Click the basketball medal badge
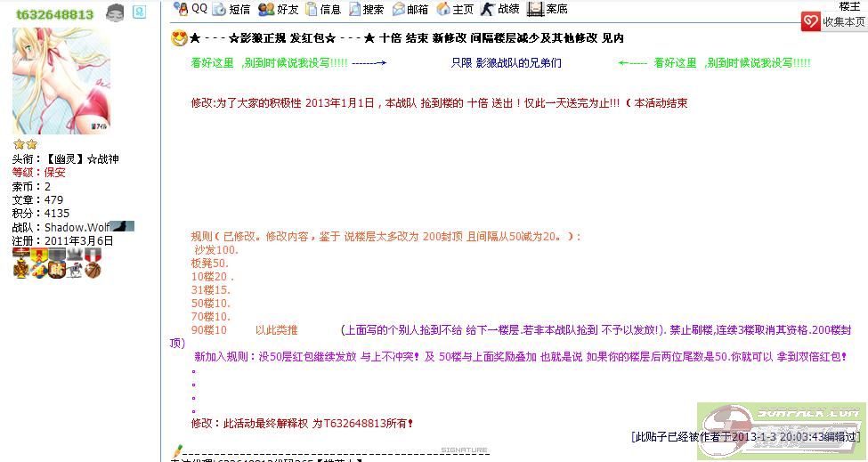Screen dimensions: 868x462 pyautogui.click(x=93, y=271)
